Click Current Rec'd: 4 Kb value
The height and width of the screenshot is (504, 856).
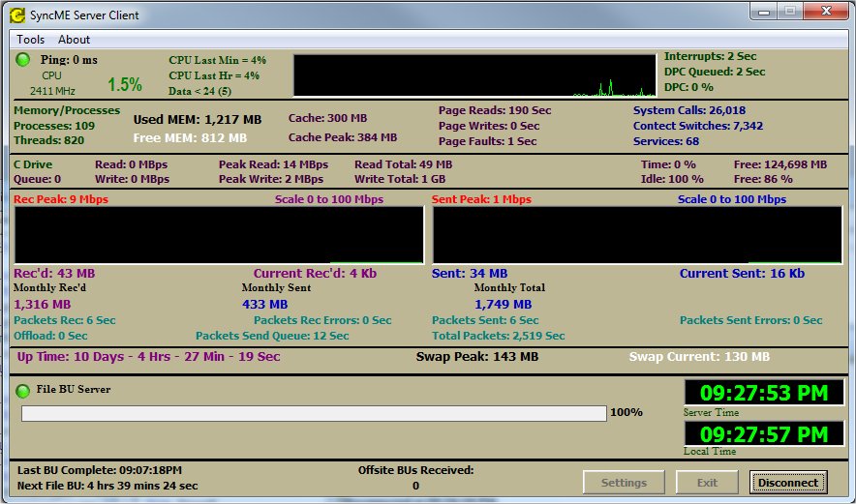(x=315, y=273)
